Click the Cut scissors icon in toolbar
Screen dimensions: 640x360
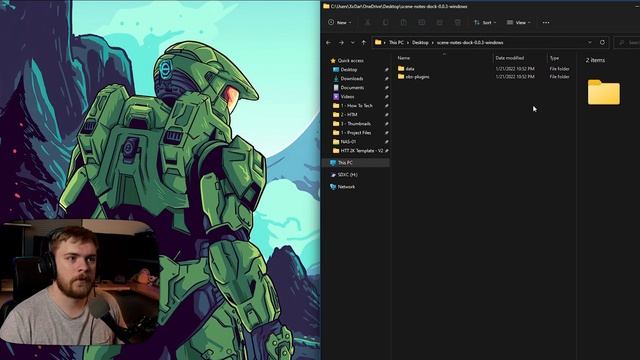coord(367,22)
